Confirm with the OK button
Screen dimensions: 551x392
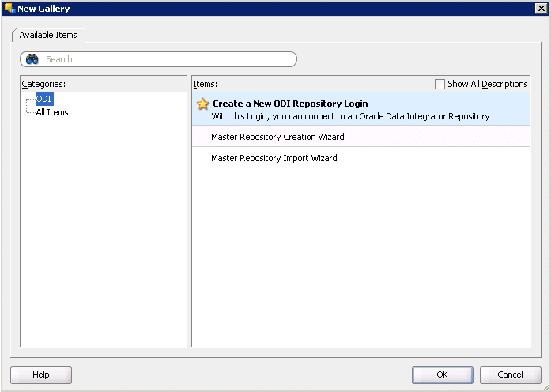[x=443, y=375]
